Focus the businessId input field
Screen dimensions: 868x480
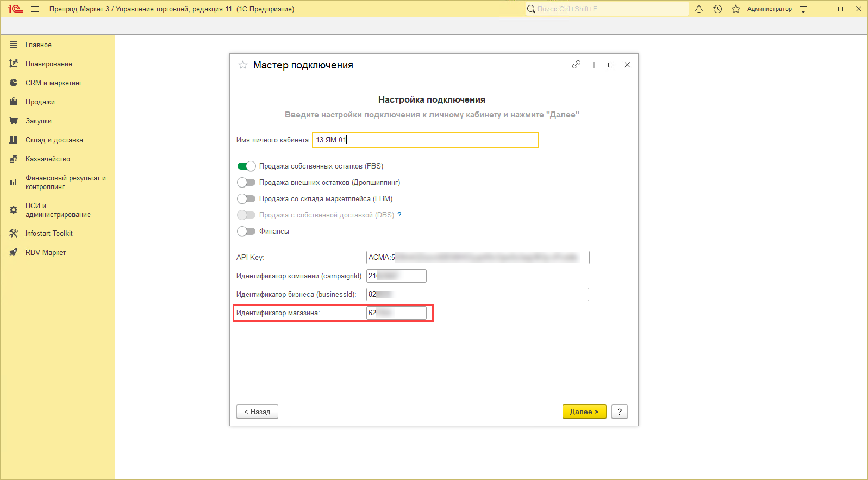478,294
